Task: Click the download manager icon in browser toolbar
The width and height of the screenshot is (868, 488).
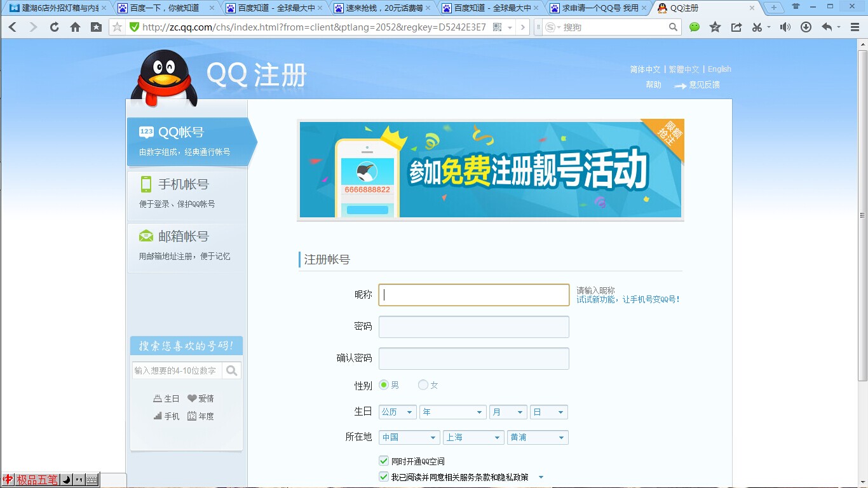Action: click(806, 27)
